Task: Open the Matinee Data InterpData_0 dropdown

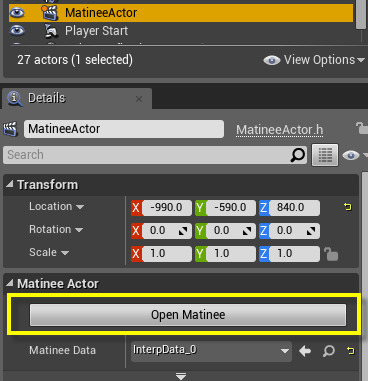Action: pyautogui.click(x=211, y=351)
